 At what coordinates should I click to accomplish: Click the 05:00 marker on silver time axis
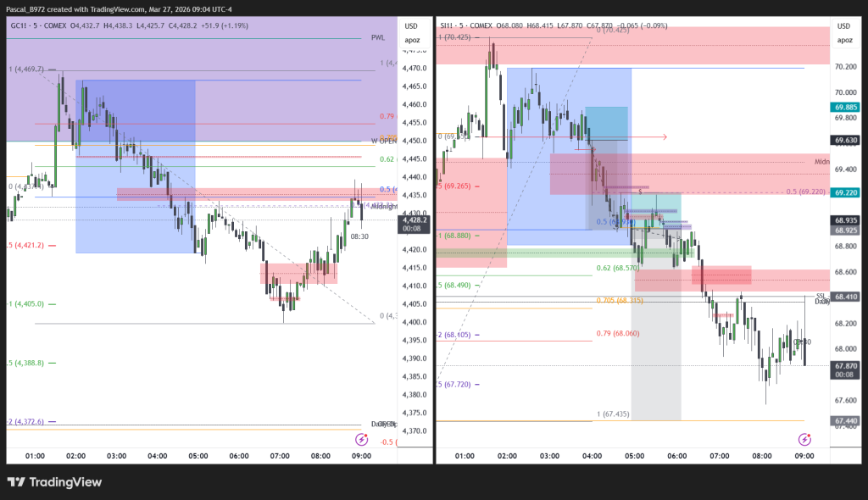634,456
